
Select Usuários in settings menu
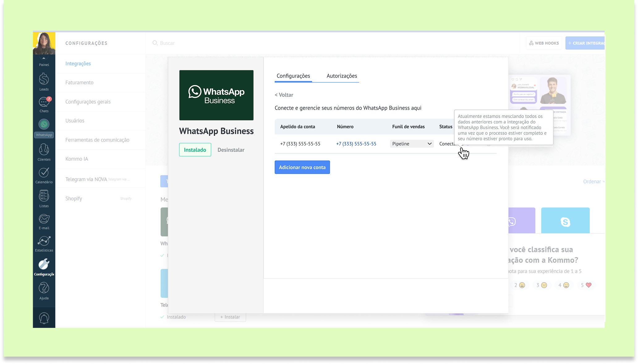coord(75,121)
